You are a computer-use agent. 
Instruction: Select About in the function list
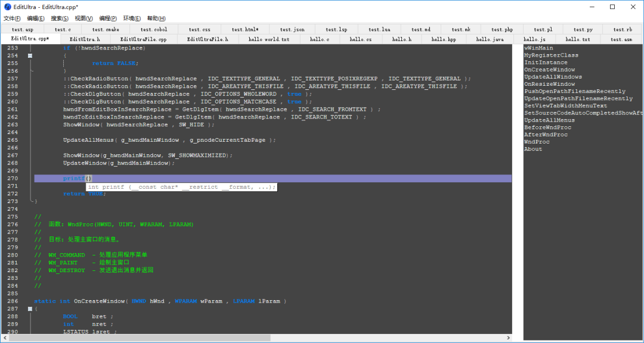click(533, 149)
